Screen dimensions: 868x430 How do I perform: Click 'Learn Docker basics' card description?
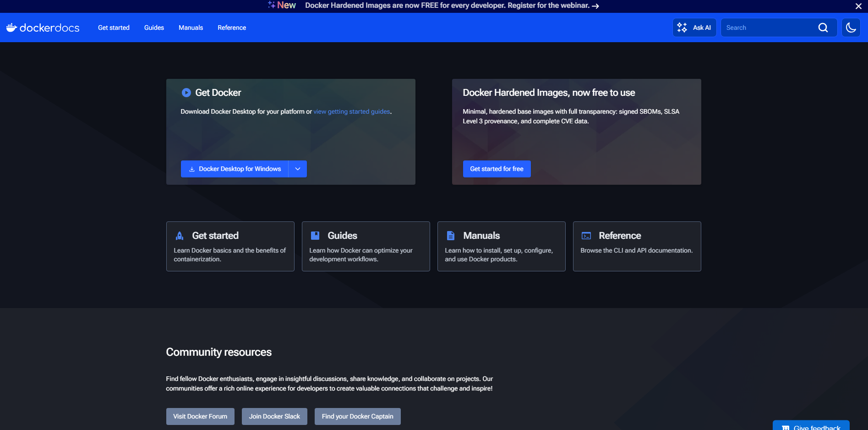click(229, 255)
